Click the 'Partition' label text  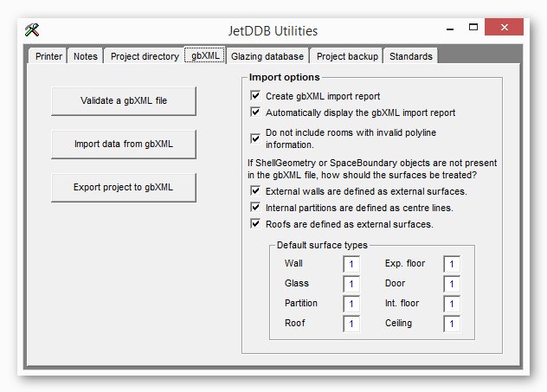pos(301,303)
